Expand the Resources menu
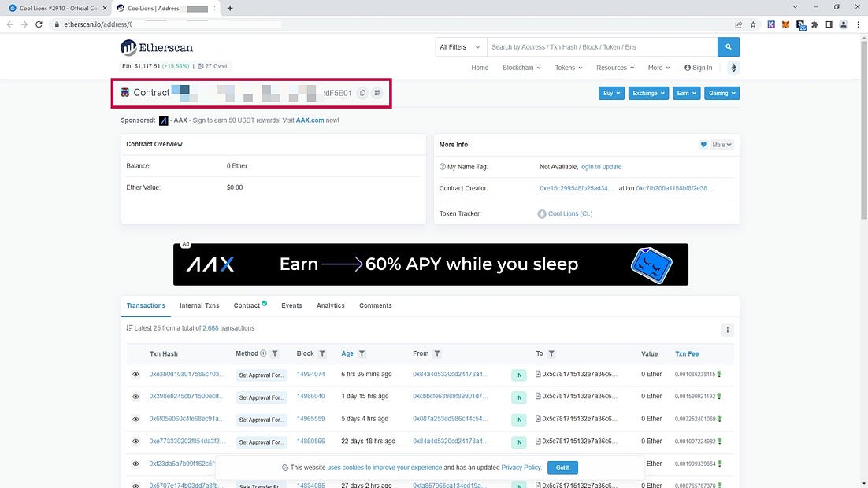This screenshot has height=488, width=868. pos(615,68)
